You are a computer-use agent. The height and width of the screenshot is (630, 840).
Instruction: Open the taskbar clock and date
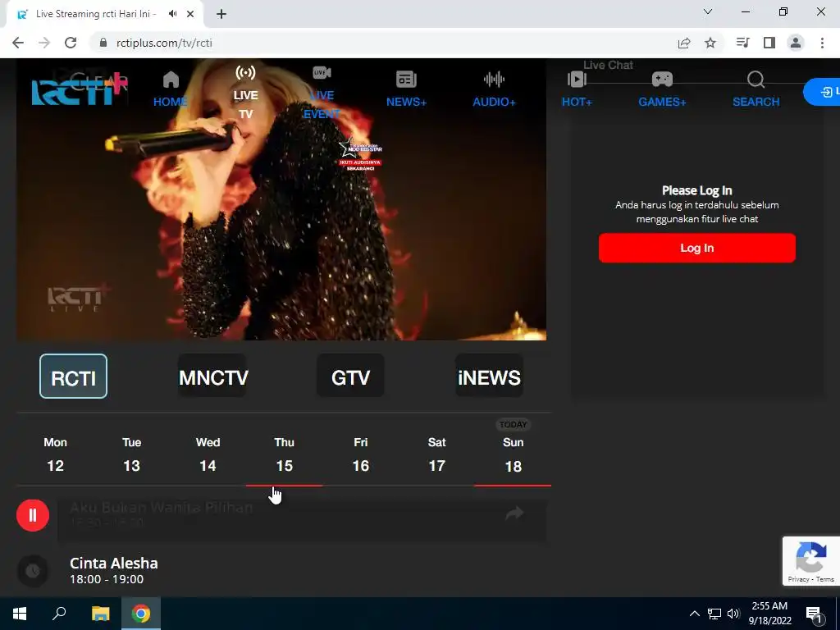(769, 614)
